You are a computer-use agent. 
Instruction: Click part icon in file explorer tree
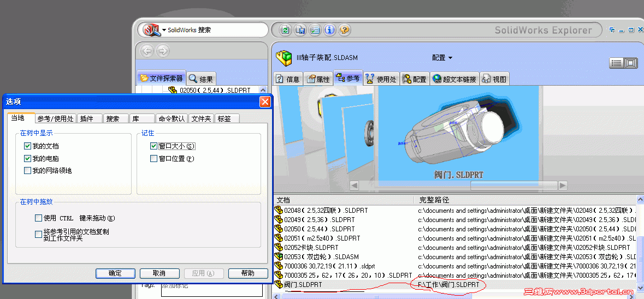point(173,90)
